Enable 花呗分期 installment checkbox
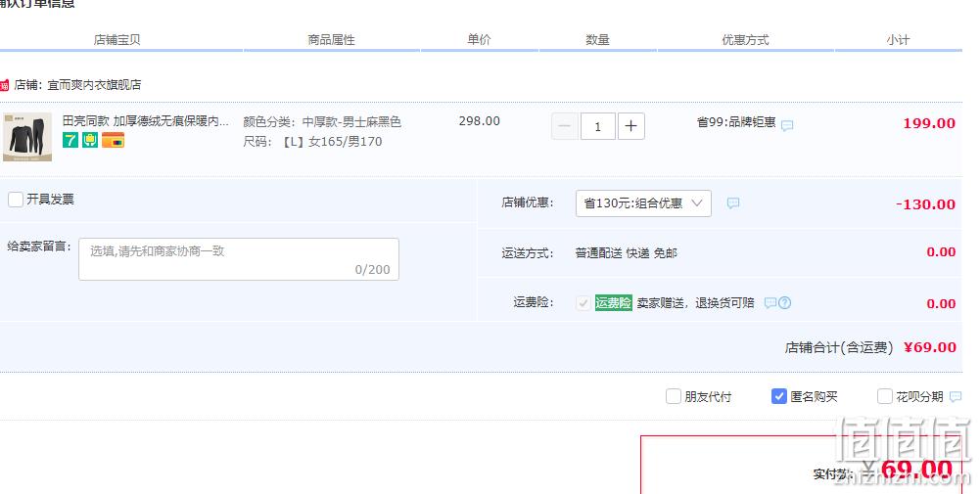Image resolution: width=980 pixels, height=494 pixels. (884, 396)
